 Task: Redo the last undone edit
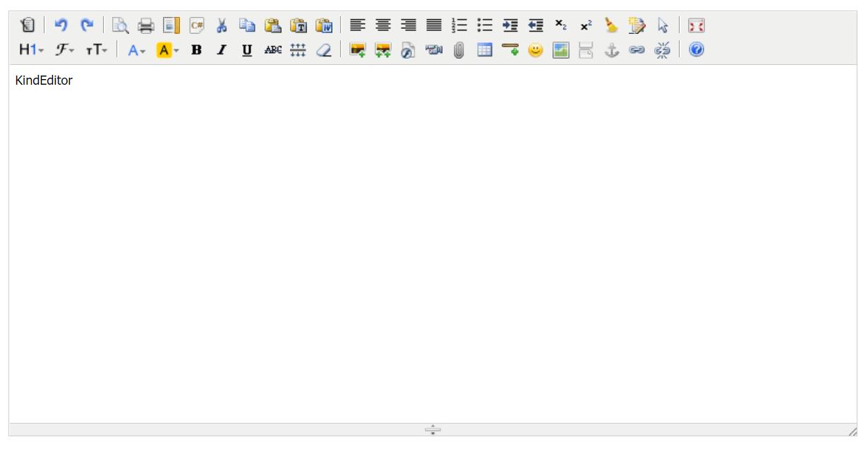pyautogui.click(x=86, y=26)
